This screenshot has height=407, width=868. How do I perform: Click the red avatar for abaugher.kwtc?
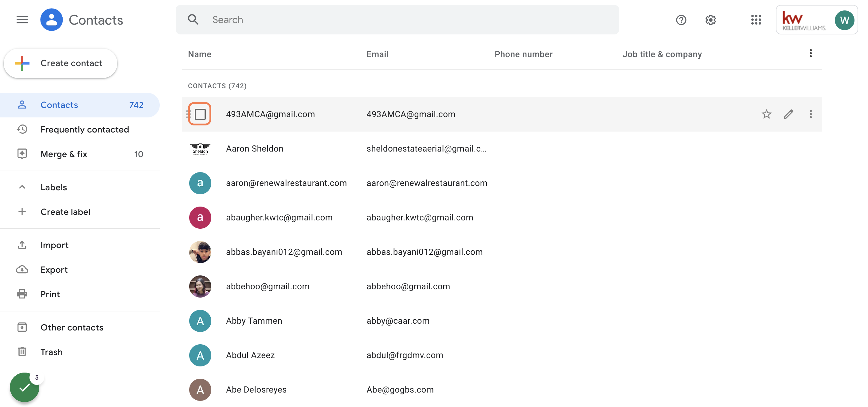[x=200, y=218]
